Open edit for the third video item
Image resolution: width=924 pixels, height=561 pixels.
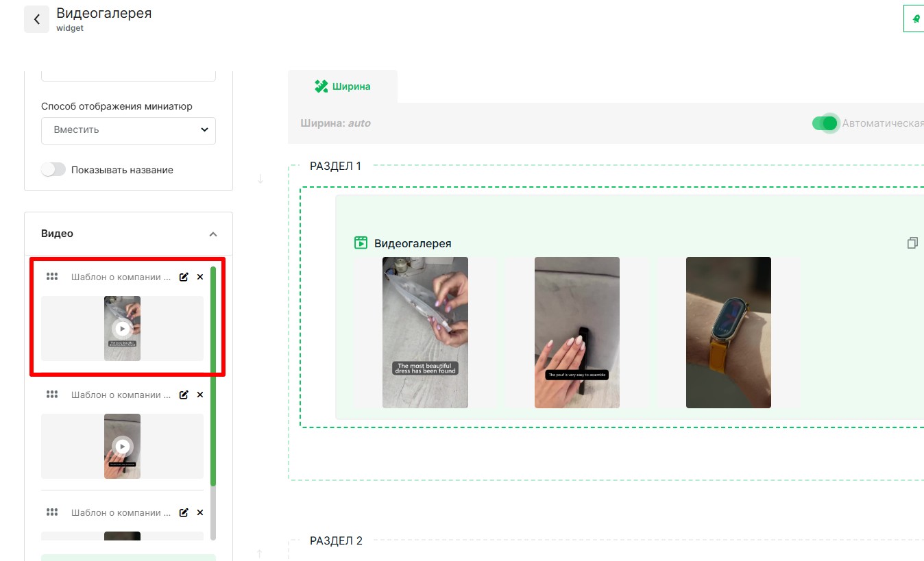184,512
